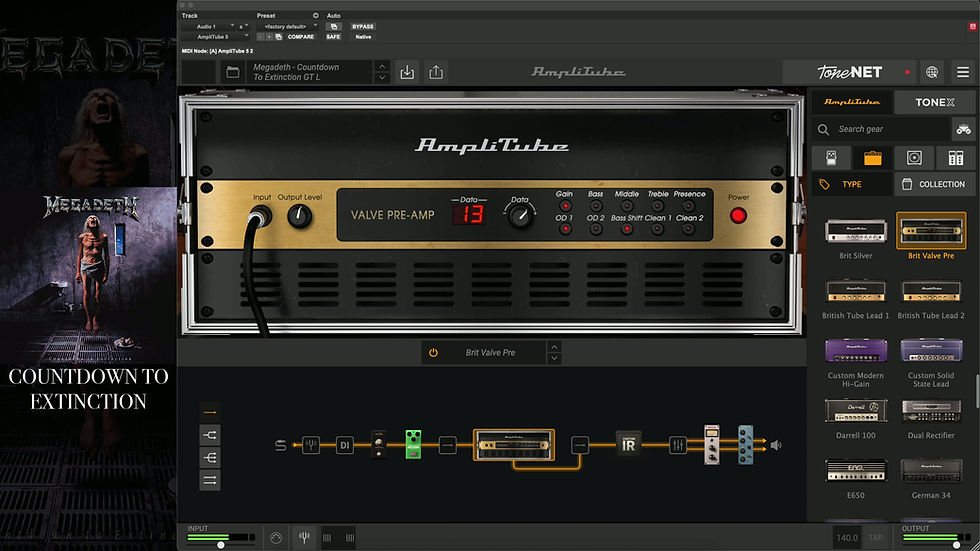Open the factory default preset dropdown
Image resolution: width=980 pixels, height=551 pixels.
[x=288, y=27]
